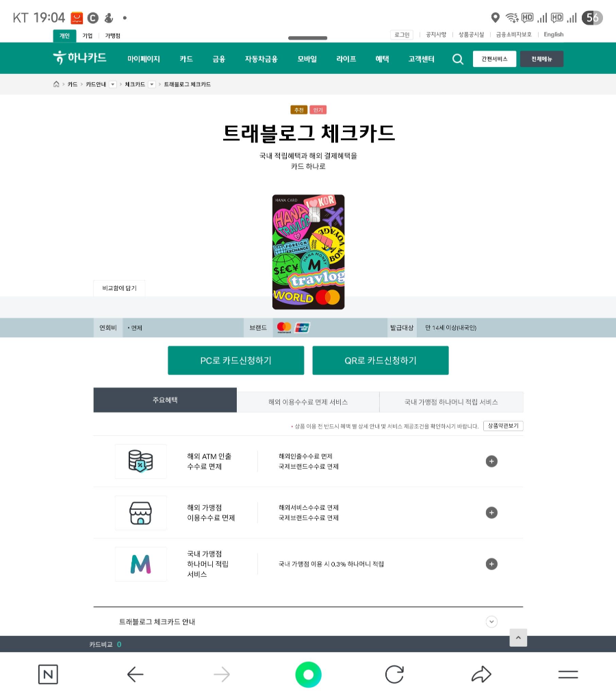Open the 혜택 menu

pyautogui.click(x=382, y=59)
